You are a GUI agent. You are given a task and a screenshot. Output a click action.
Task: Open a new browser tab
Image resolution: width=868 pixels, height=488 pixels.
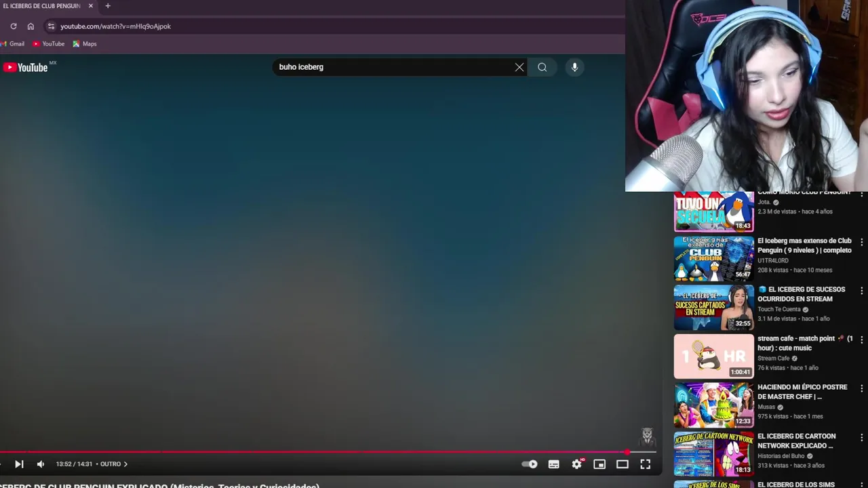107,6
